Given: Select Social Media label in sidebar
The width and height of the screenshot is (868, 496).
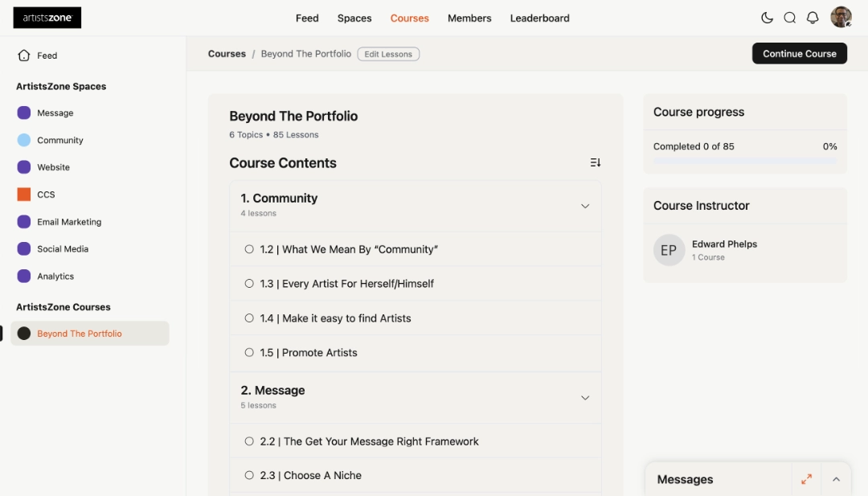Looking at the screenshot, I should pos(63,248).
